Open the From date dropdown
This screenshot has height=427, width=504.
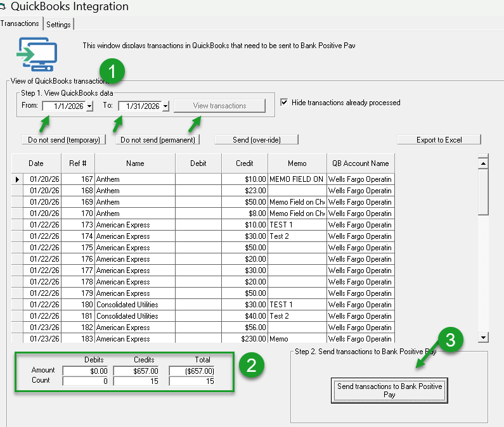[x=89, y=106]
